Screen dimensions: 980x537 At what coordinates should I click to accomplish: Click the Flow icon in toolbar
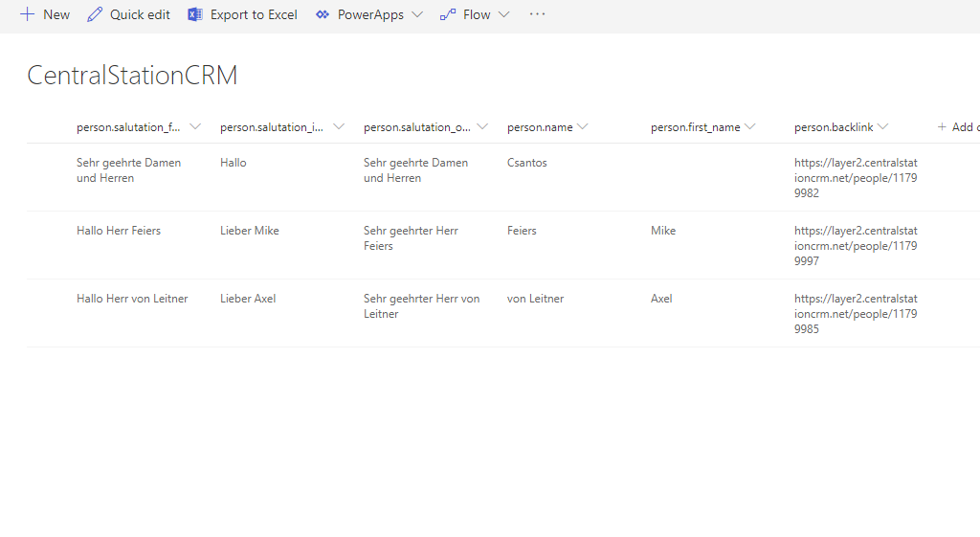[x=448, y=14]
